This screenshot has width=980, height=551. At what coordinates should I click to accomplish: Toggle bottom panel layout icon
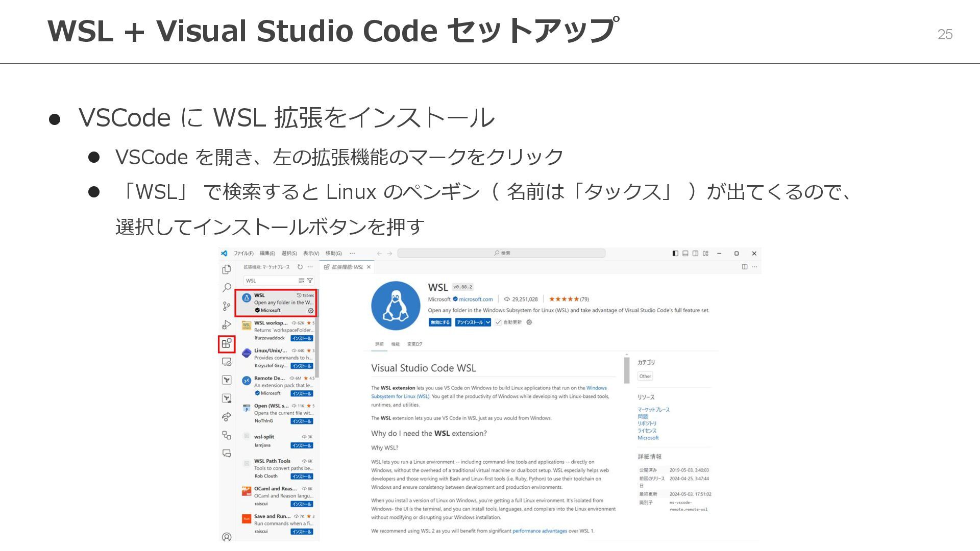[x=685, y=253]
